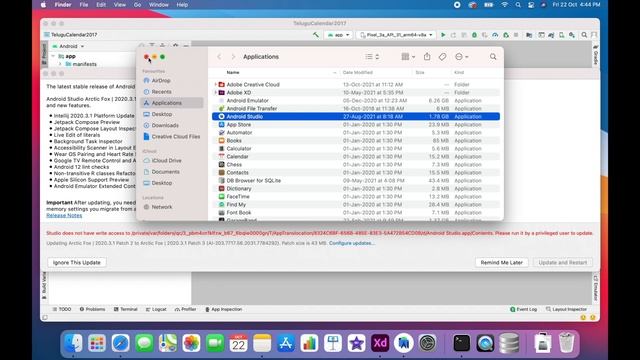The width and height of the screenshot is (640, 360).
Task: Select Network in the Finder sidebar
Action: pyautogui.click(x=162, y=207)
